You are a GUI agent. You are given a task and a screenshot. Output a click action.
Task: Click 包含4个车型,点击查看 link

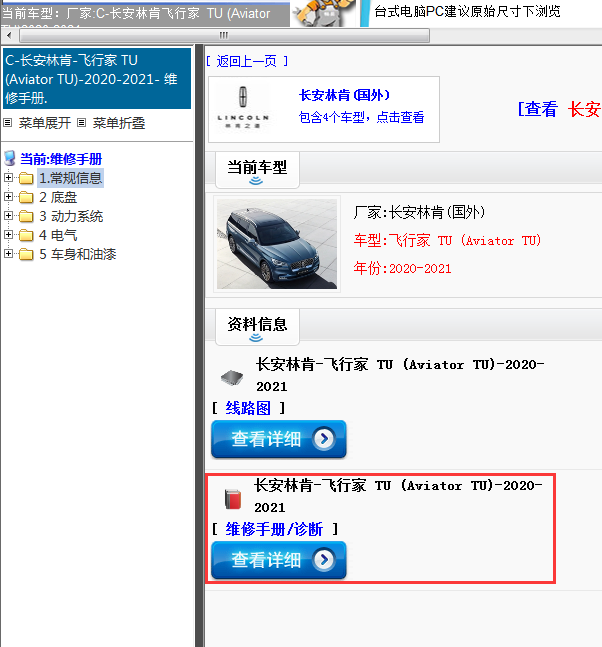pyautogui.click(x=361, y=117)
